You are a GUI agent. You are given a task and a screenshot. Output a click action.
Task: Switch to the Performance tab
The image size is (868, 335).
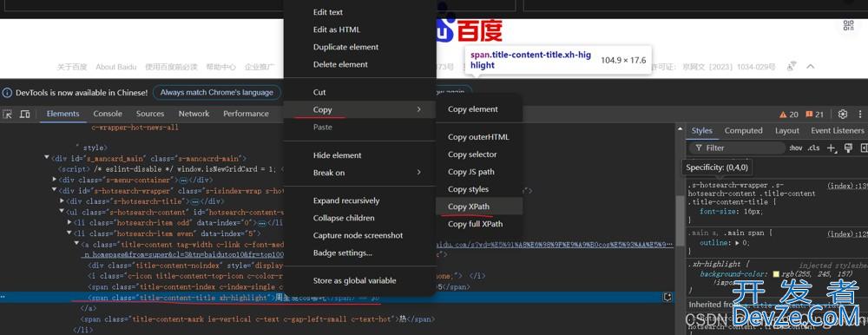click(246, 114)
